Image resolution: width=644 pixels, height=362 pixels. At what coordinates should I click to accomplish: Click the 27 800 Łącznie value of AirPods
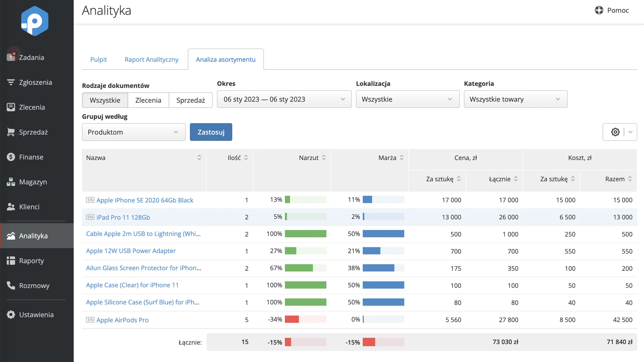point(508,320)
